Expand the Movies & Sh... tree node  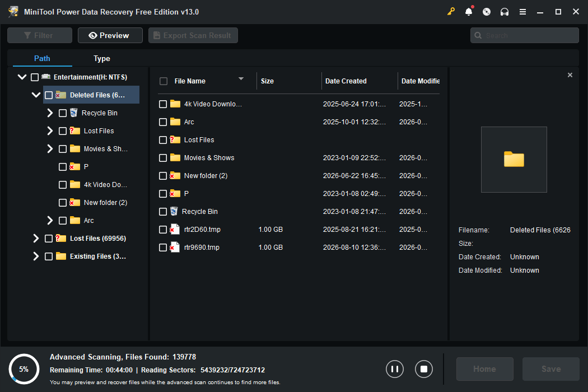pyautogui.click(x=50, y=149)
